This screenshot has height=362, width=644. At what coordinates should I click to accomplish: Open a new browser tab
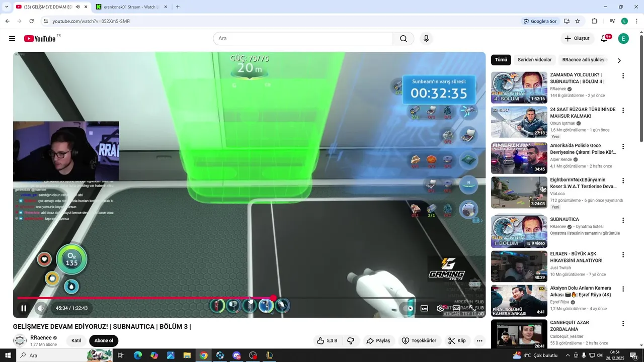pos(178,7)
